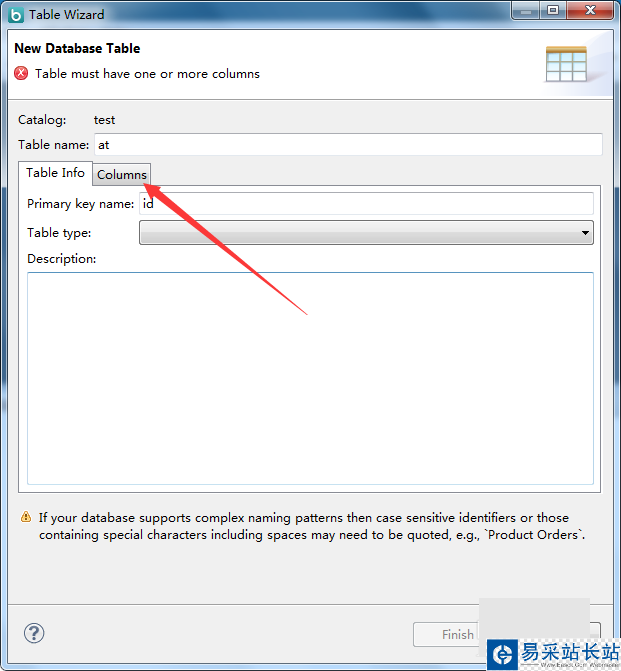
Task: Click the database table icon in header
Action: [x=566, y=64]
